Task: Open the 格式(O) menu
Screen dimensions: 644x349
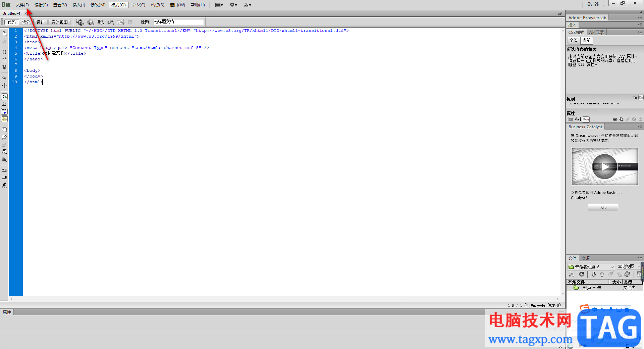Action: (x=118, y=5)
